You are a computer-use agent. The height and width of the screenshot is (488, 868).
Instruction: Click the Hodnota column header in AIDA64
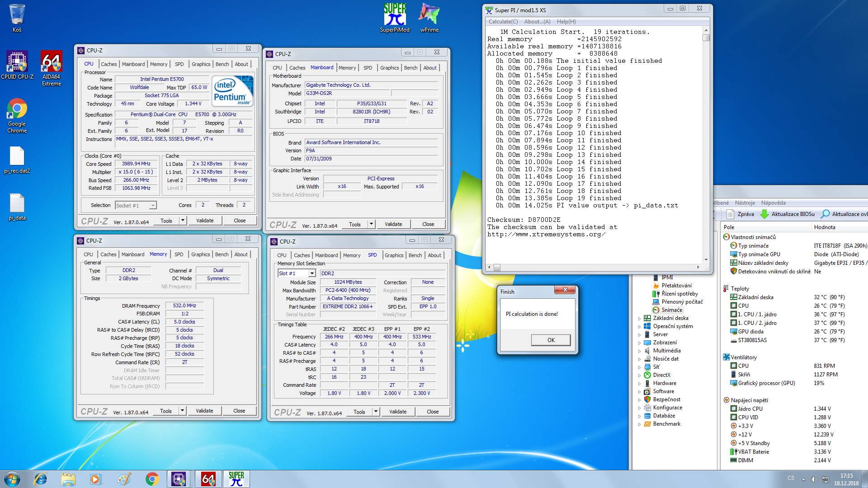(x=840, y=227)
